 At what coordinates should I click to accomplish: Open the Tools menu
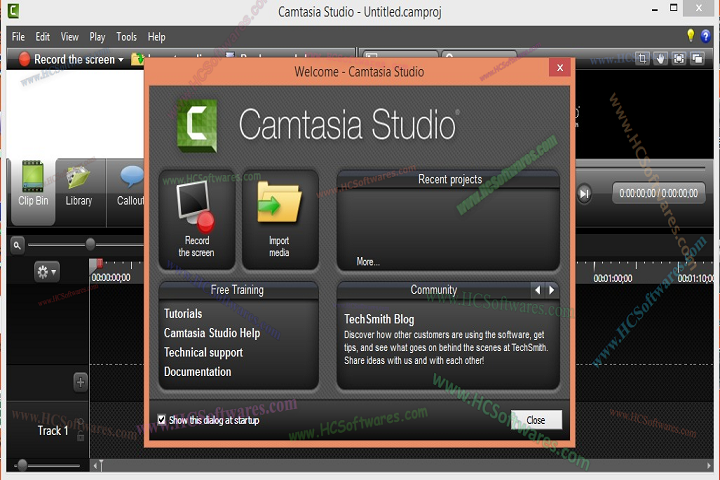tap(126, 37)
